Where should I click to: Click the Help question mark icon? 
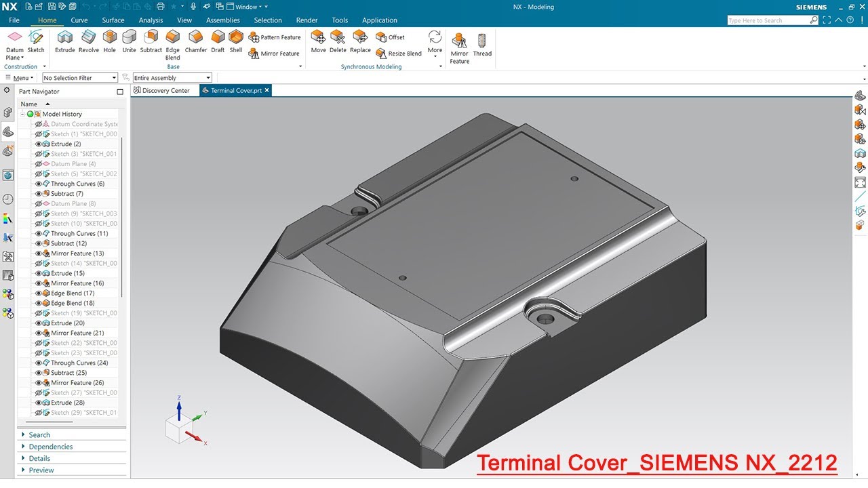(849, 20)
